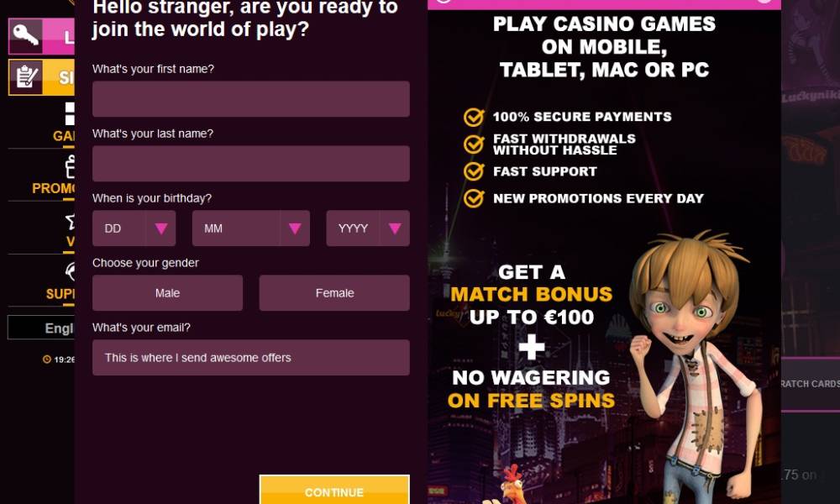Click the email input field
The width and height of the screenshot is (840, 504).
250,357
